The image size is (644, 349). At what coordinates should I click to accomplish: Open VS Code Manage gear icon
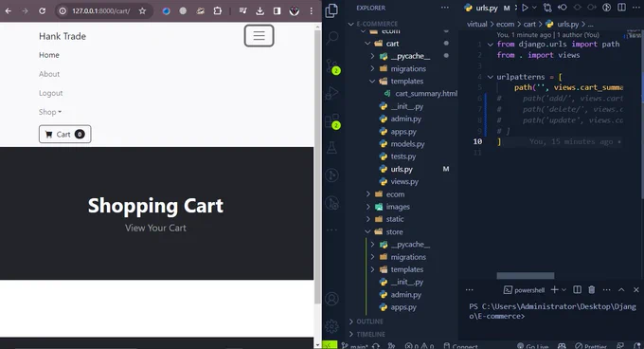point(331,326)
